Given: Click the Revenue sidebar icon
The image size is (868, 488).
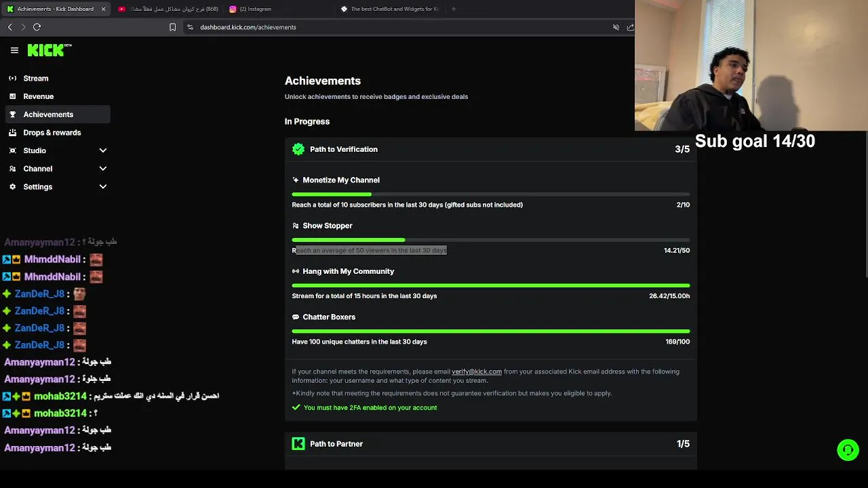Looking at the screenshot, I should pos(12,96).
